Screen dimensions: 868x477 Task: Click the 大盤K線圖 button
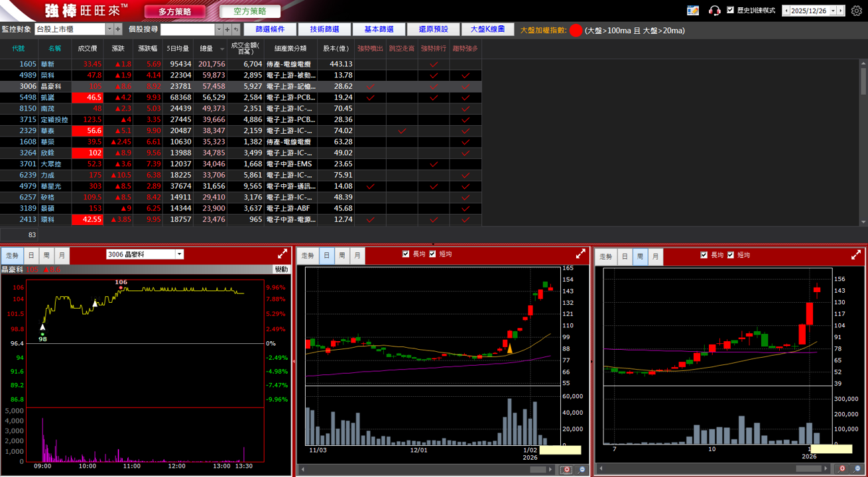[x=487, y=29]
